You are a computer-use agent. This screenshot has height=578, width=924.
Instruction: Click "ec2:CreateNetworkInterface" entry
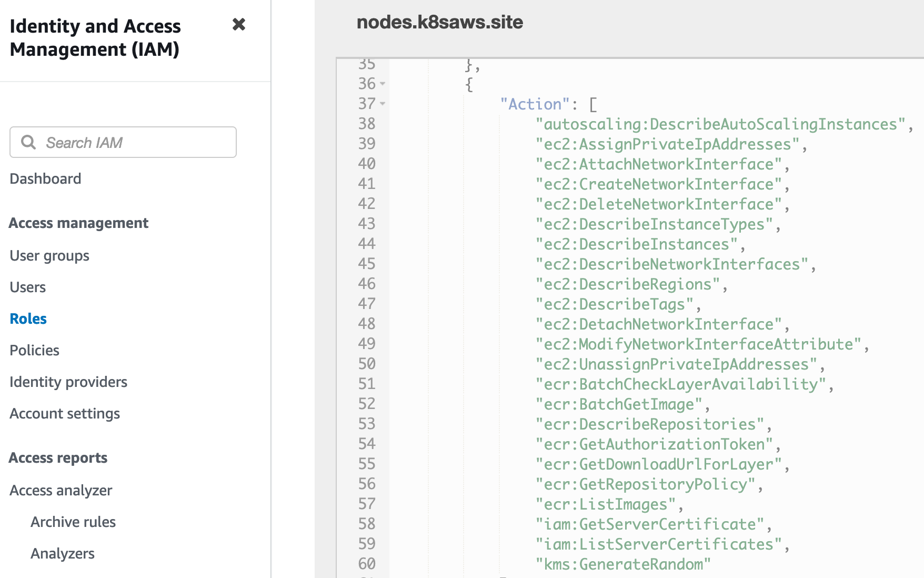(659, 184)
